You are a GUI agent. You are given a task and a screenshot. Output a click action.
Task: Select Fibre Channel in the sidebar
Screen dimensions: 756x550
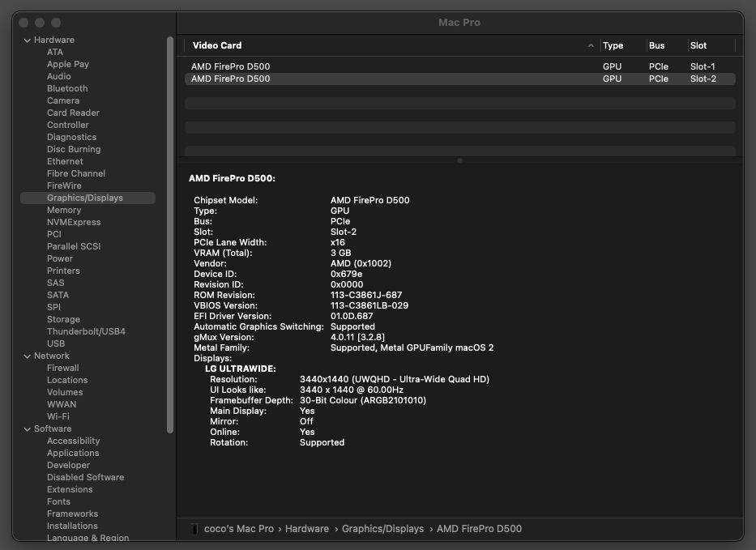pos(76,173)
